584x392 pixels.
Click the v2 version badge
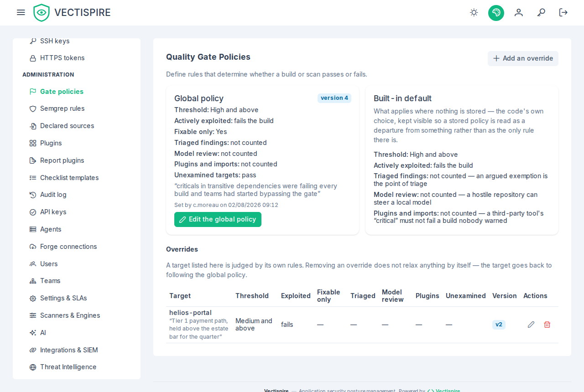[499, 325]
